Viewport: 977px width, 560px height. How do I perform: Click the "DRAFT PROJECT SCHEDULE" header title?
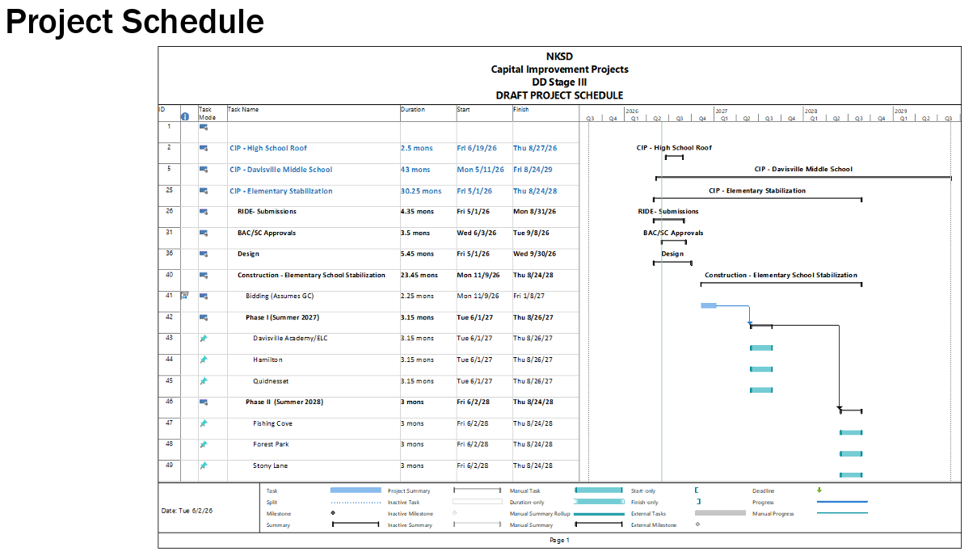click(559, 95)
